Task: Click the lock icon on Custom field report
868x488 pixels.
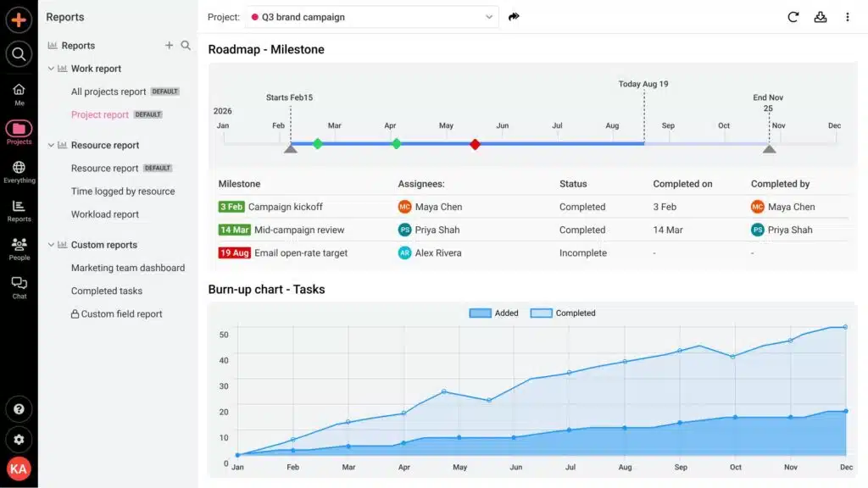Action: click(x=75, y=313)
